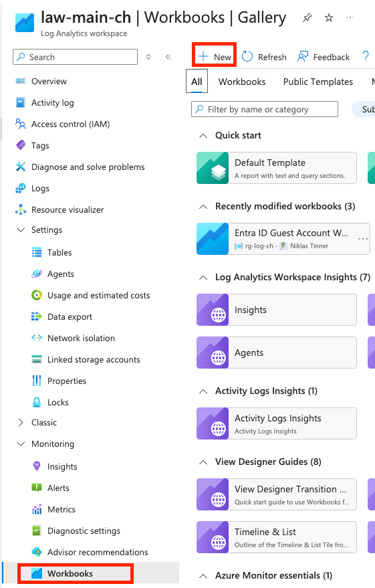Toggle expand/collapse all sidebar groups arrows

click(x=148, y=57)
